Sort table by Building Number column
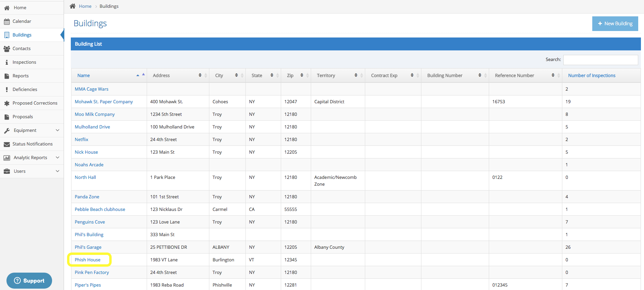The image size is (644, 290). (x=455, y=75)
